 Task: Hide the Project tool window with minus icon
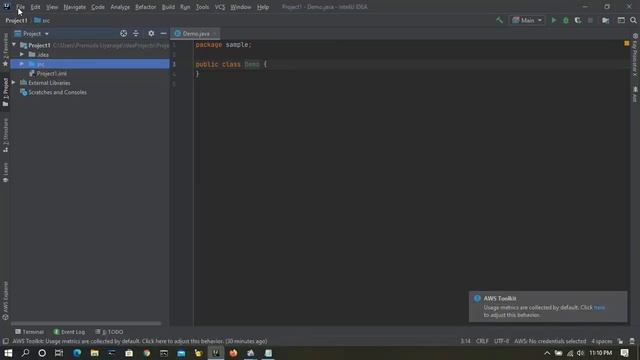163,33
